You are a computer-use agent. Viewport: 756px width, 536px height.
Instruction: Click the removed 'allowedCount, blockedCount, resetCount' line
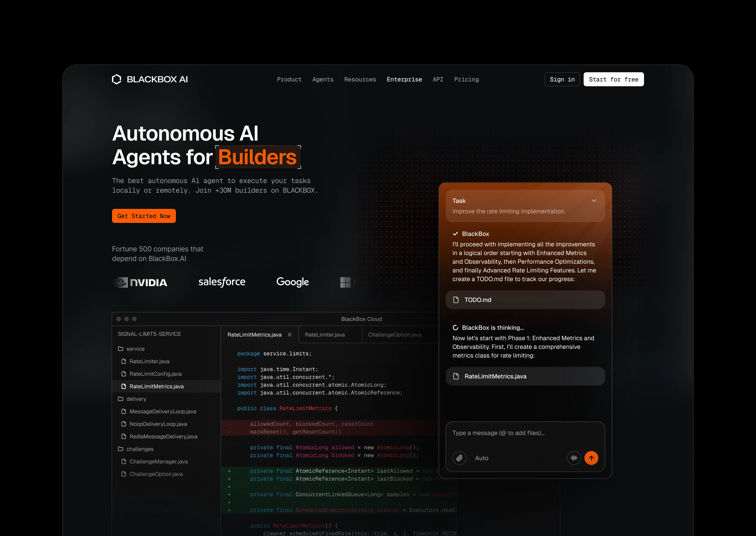311,424
